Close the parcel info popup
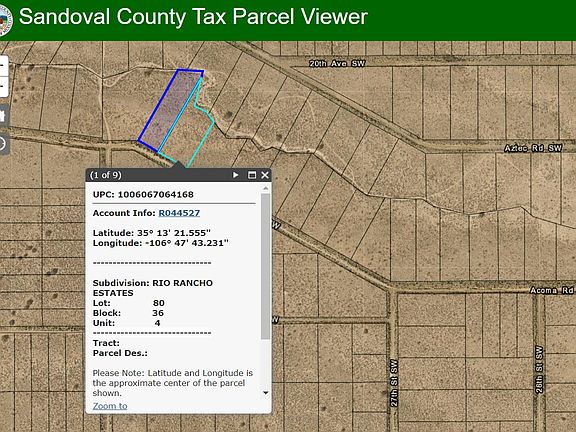 click(265, 175)
